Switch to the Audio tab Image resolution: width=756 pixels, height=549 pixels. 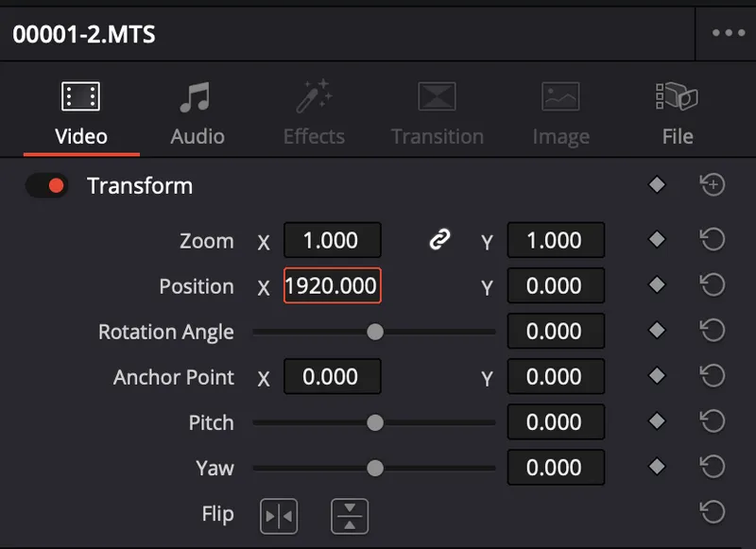[x=198, y=114]
